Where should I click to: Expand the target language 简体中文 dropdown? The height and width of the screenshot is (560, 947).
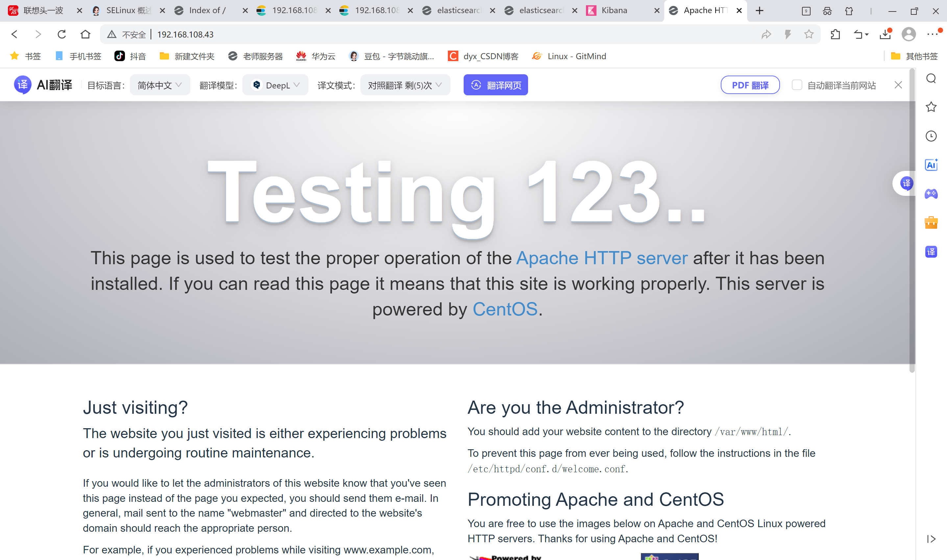coord(160,85)
